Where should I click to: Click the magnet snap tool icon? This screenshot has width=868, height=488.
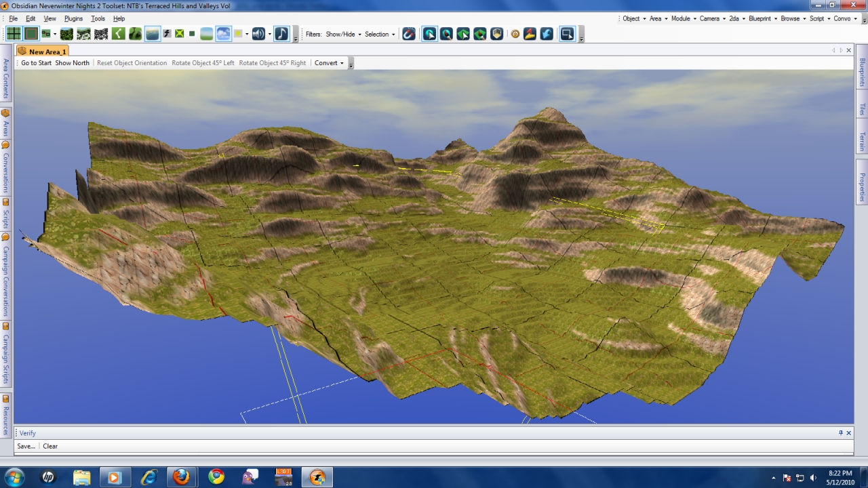[408, 34]
